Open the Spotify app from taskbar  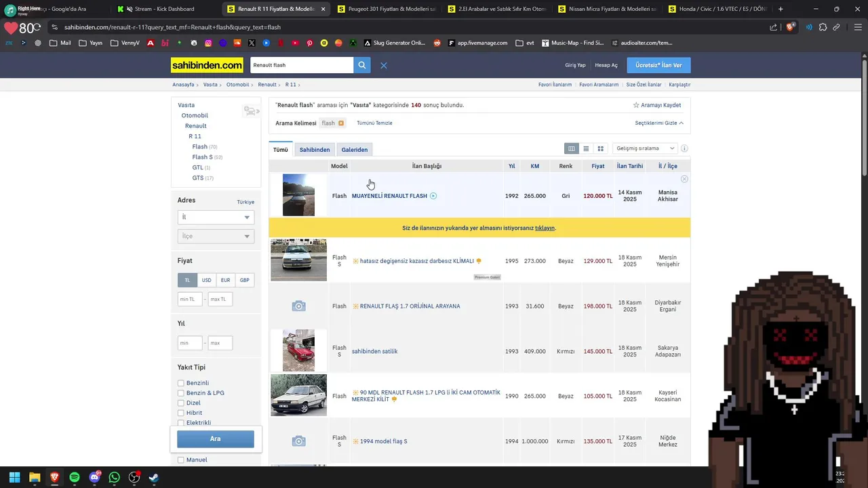pos(75,477)
